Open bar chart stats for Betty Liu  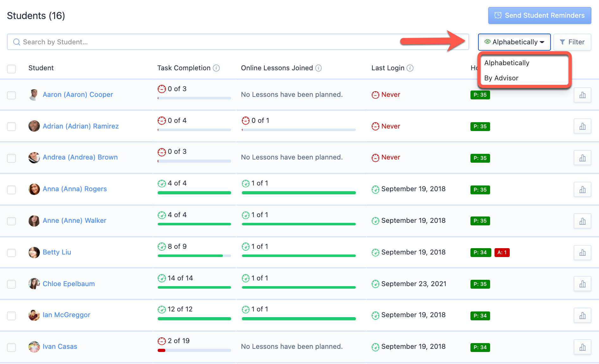pos(582,253)
